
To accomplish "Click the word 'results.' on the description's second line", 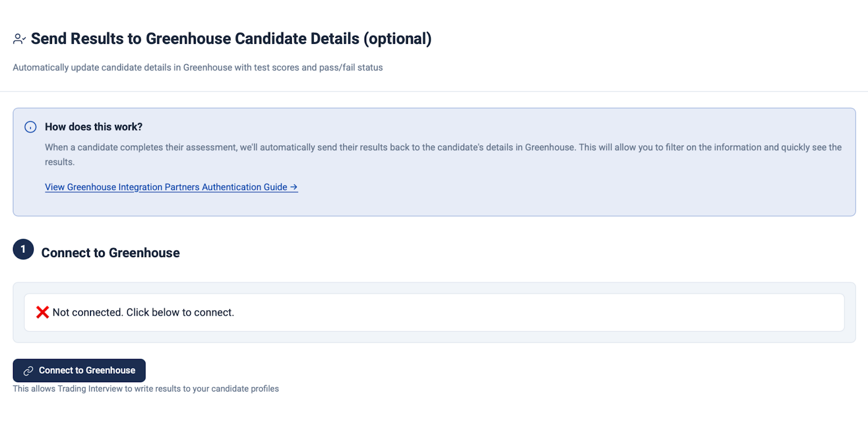I will [x=60, y=162].
